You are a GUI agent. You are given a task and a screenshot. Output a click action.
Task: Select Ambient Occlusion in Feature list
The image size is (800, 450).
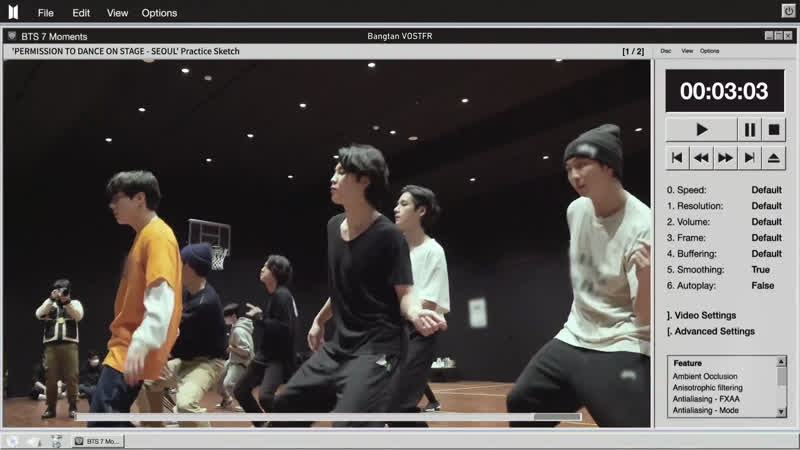705,376
